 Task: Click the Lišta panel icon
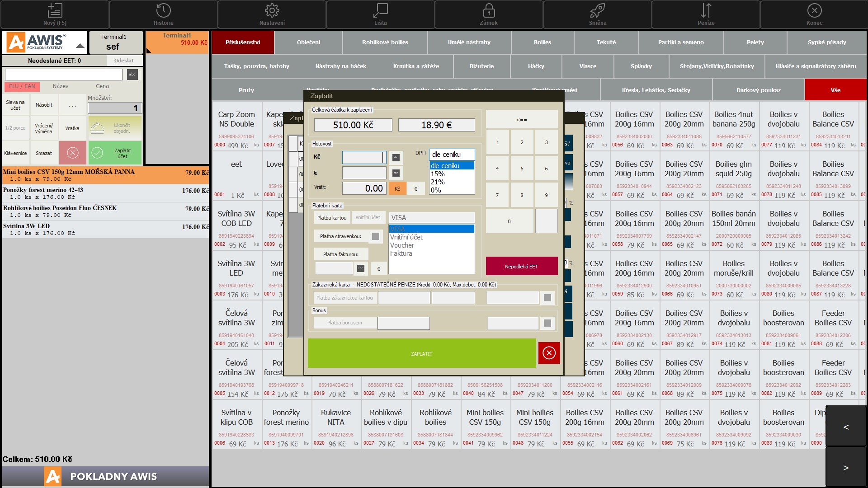380,11
